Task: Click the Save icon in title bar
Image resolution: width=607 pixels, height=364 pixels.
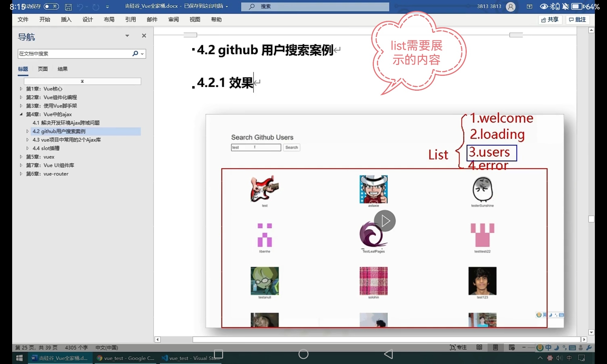Action: coord(68,7)
